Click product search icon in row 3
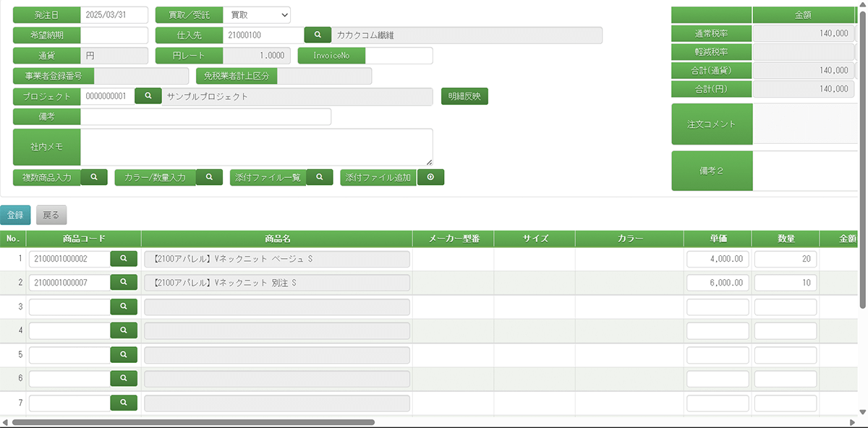 [x=124, y=307]
